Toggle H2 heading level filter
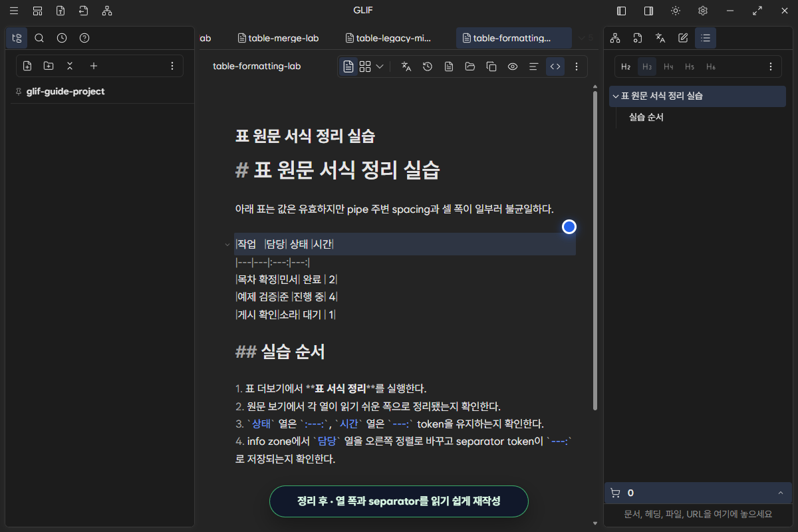Image resolution: width=798 pixels, height=532 pixels. coord(626,66)
